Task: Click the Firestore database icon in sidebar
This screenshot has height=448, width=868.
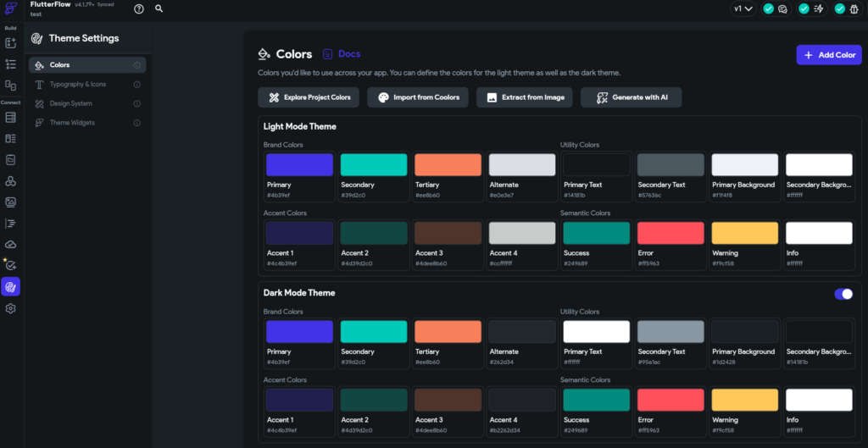Action: pyautogui.click(x=11, y=117)
